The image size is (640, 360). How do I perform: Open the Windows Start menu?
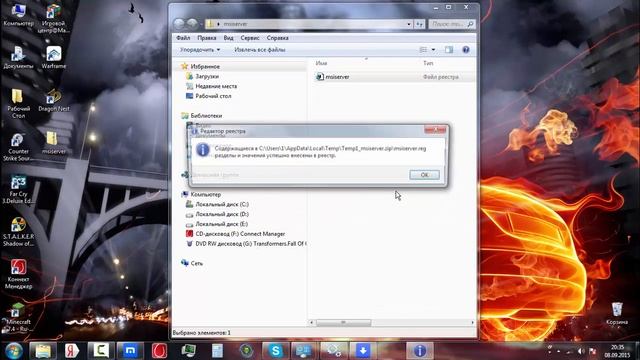(14, 351)
